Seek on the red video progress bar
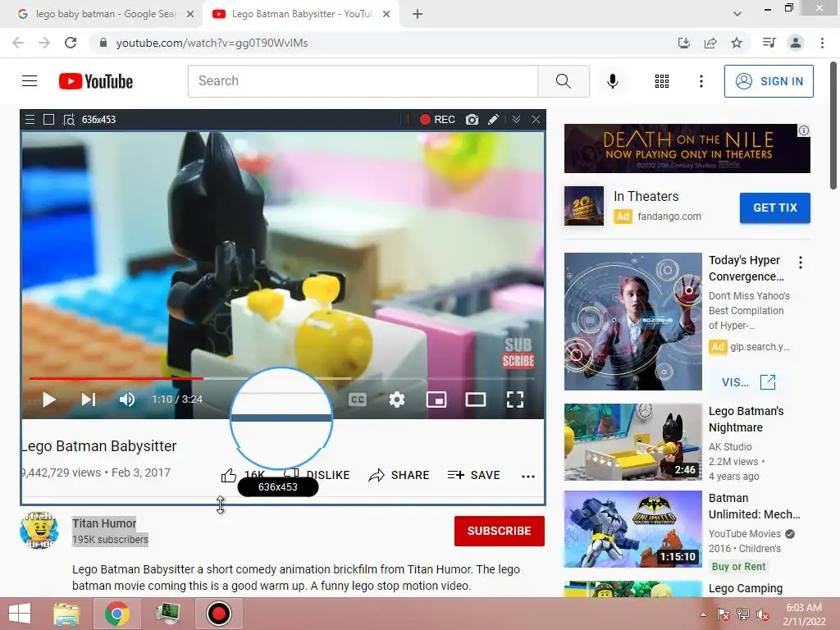This screenshot has width=840, height=630. 116,378
